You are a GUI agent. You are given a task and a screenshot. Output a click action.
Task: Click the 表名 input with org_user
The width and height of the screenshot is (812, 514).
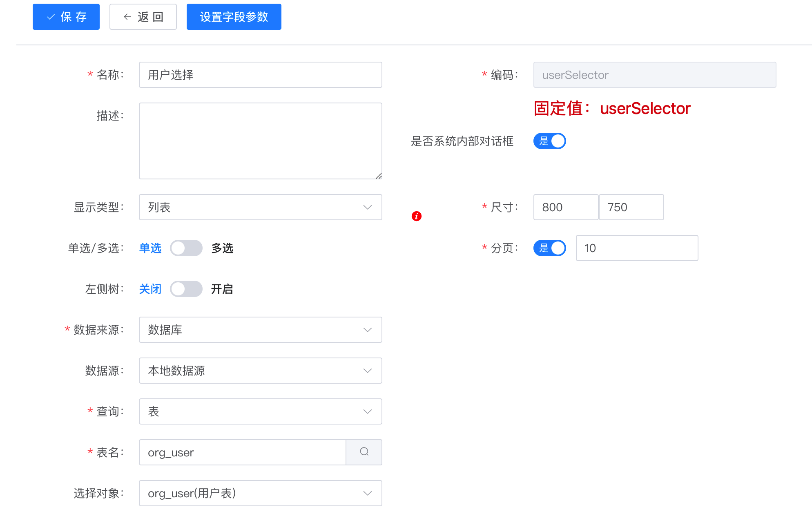click(x=243, y=452)
